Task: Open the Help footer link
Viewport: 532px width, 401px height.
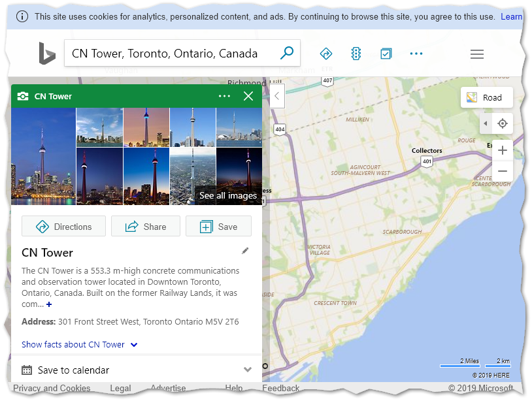Action: [234, 388]
